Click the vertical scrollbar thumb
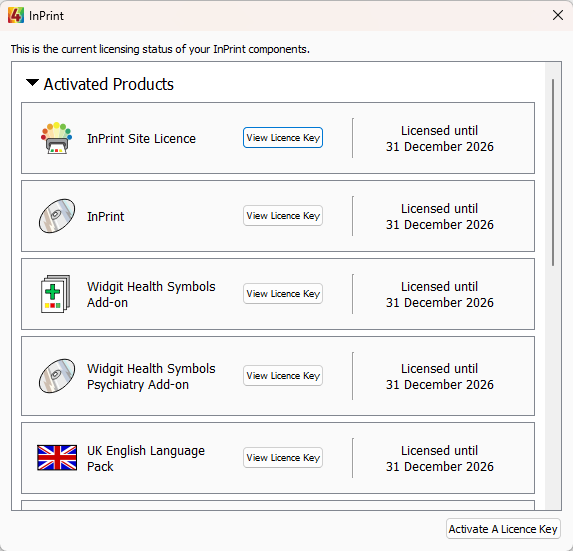 [553, 172]
